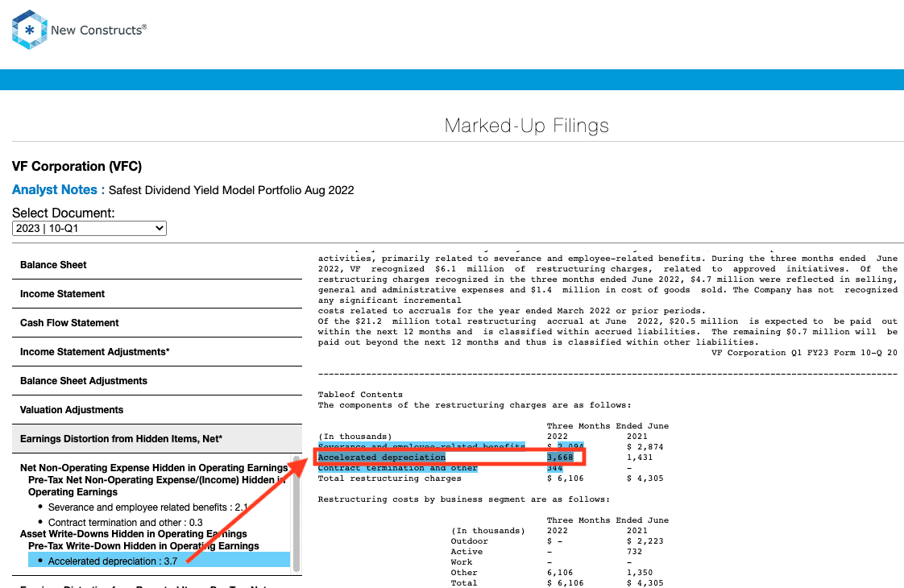The image size is (904, 588).
Task: Click the sidebar panel scrollbar
Action: coord(296,514)
